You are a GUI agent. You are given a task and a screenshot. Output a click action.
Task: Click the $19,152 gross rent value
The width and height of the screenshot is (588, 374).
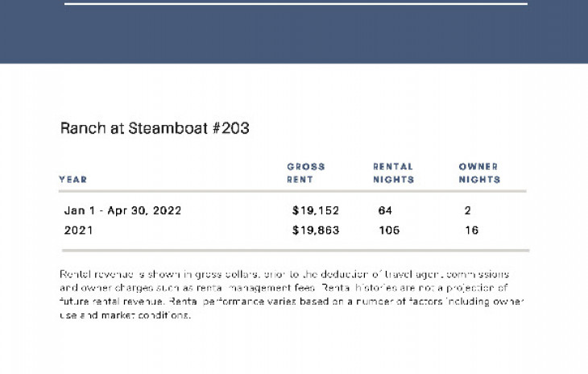click(316, 210)
